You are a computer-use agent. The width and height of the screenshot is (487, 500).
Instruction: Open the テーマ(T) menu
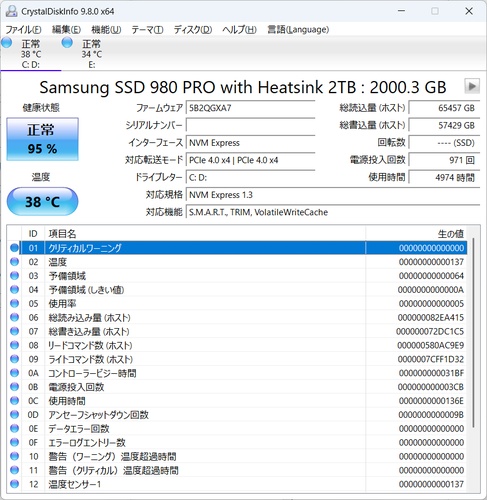coord(147,30)
